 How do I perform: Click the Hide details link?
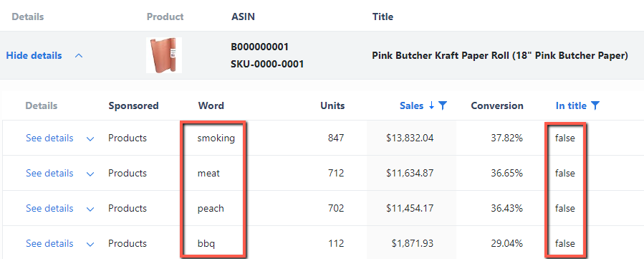34,55
